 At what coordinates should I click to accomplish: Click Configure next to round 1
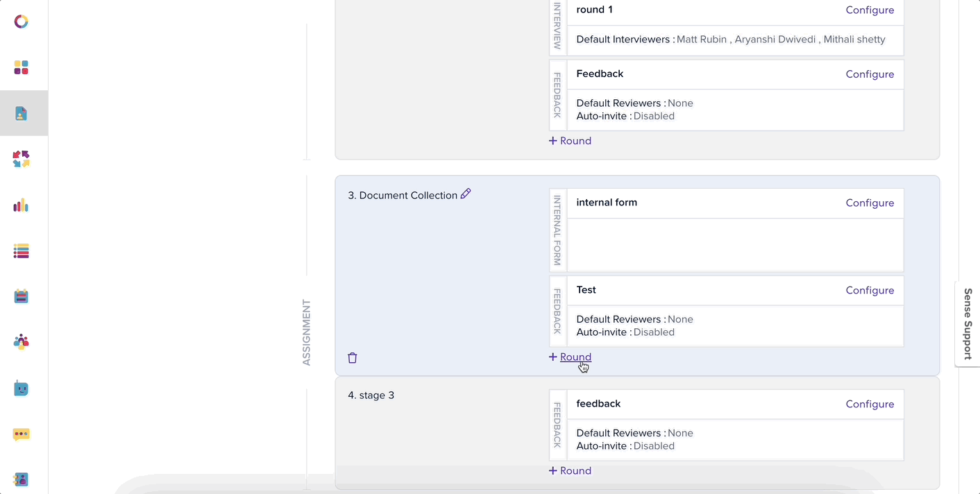click(870, 10)
